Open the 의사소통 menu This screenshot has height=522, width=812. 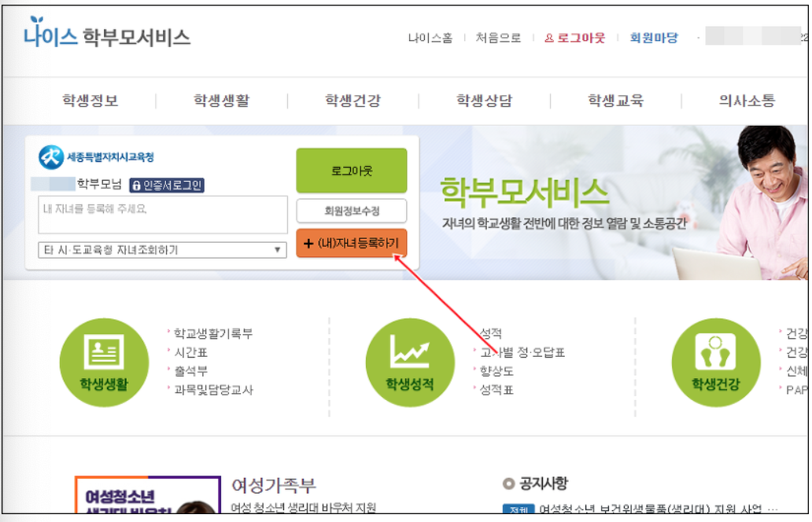point(747,101)
